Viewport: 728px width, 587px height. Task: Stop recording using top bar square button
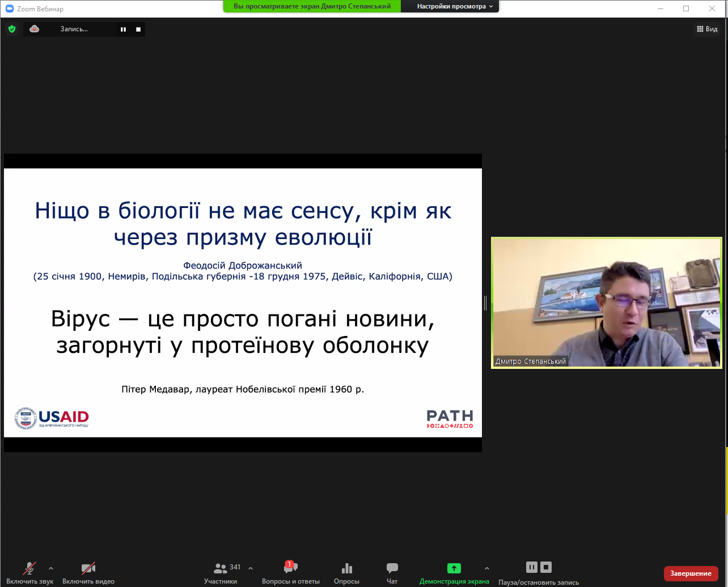pyautogui.click(x=138, y=29)
